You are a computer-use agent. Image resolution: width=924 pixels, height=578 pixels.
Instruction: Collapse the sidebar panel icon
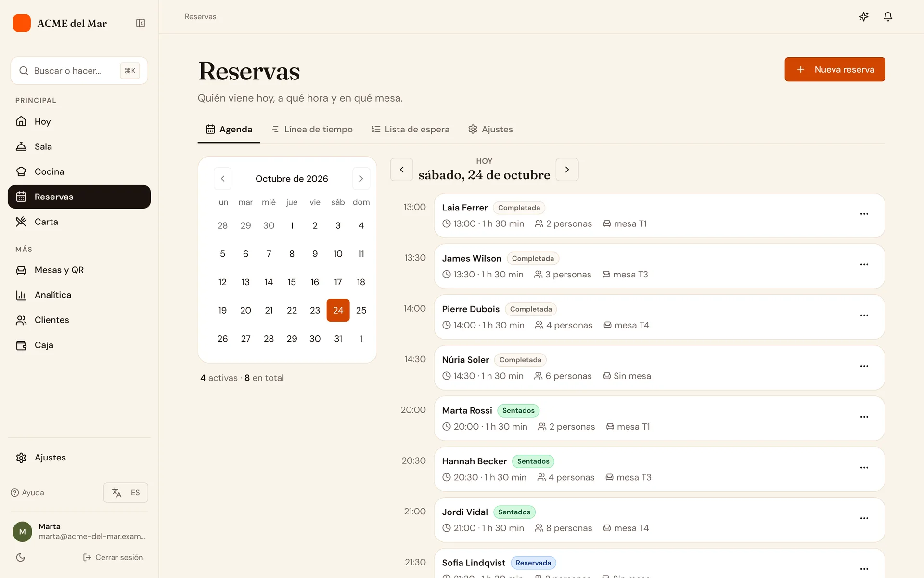coord(141,23)
